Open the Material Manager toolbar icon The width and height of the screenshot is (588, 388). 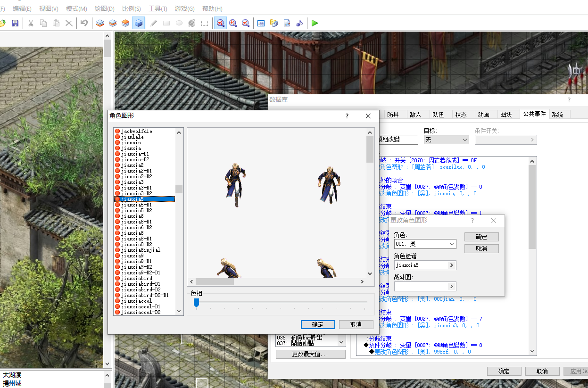tap(274, 23)
